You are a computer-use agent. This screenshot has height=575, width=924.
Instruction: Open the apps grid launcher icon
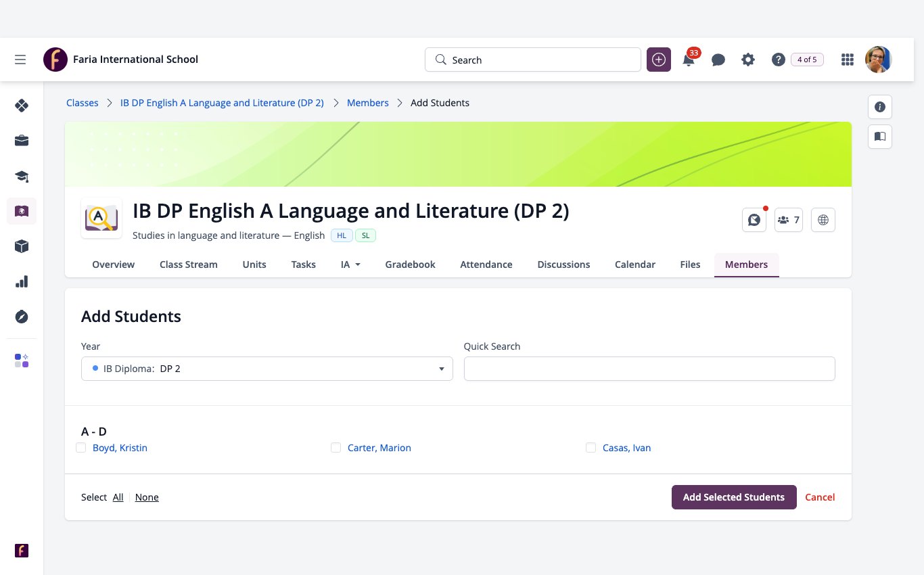[847, 60]
